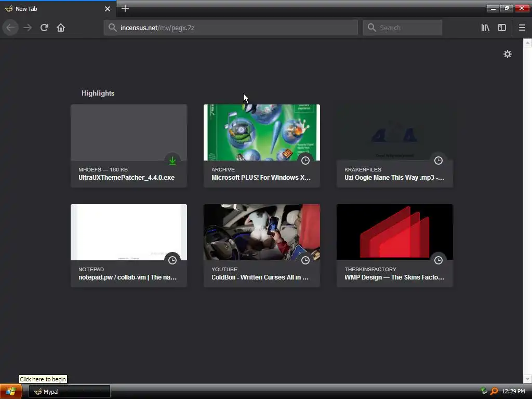
Task: Open the red WMP Design thumbnail
Action: tap(395, 232)
